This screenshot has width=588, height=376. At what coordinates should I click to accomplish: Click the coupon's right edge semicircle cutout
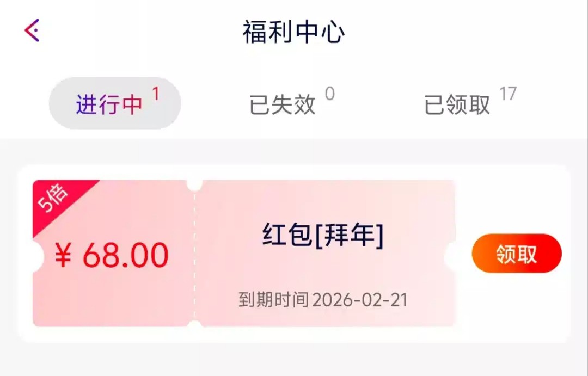[x=451, y=256]
